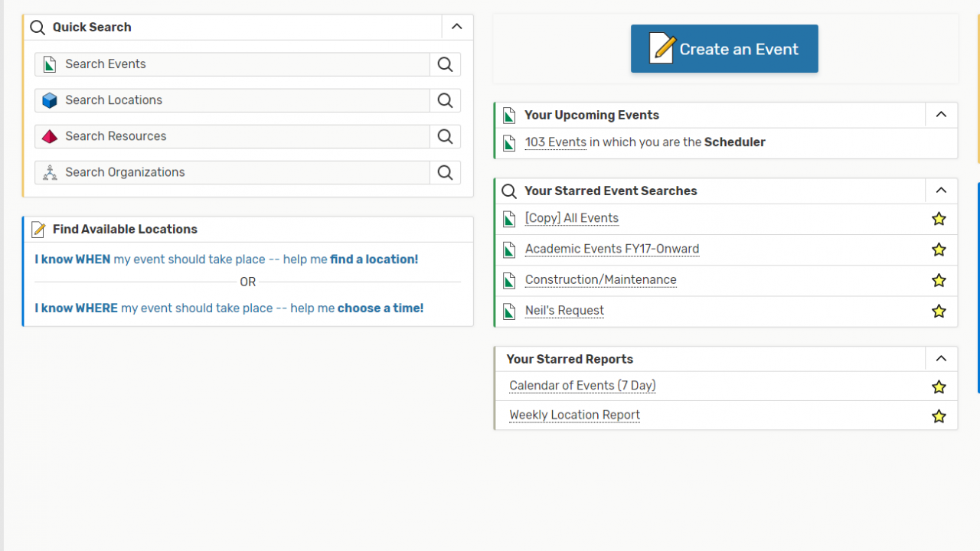Click the event icon beside [Copy] All Events
The height and width of the screenshot is (551, 980).
coord(509,220)
